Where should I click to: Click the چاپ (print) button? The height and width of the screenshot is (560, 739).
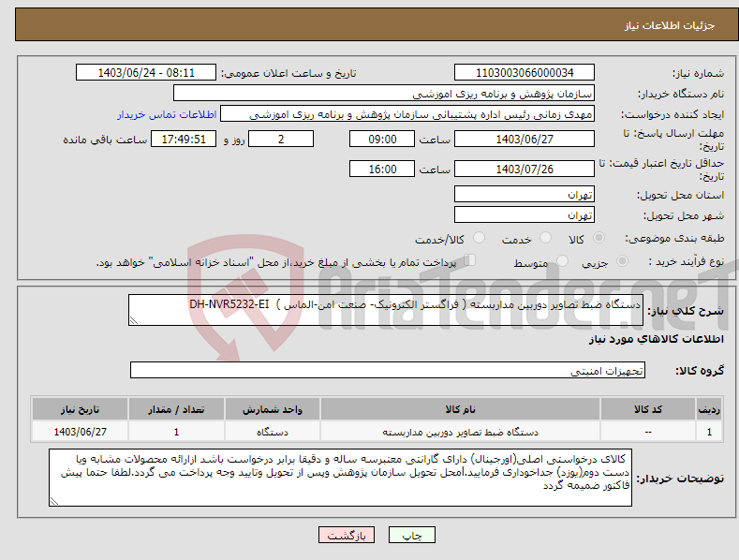(x=411, y=536)
